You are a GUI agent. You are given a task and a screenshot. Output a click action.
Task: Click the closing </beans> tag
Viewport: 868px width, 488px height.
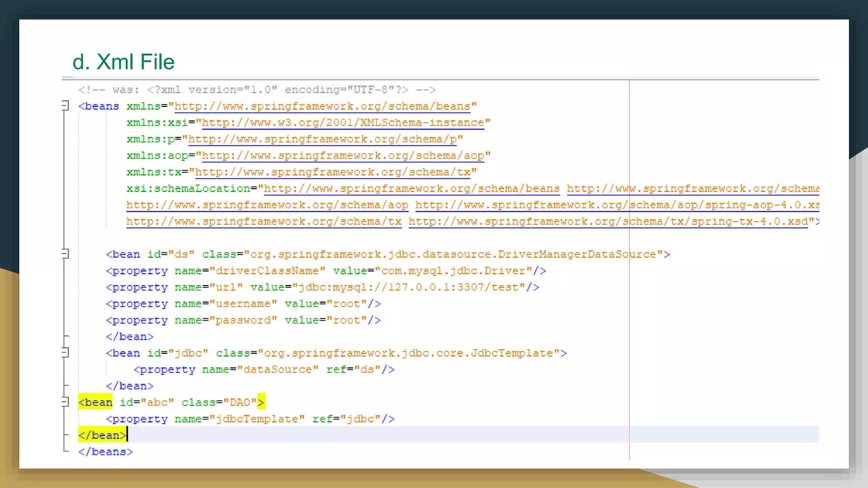106,452
